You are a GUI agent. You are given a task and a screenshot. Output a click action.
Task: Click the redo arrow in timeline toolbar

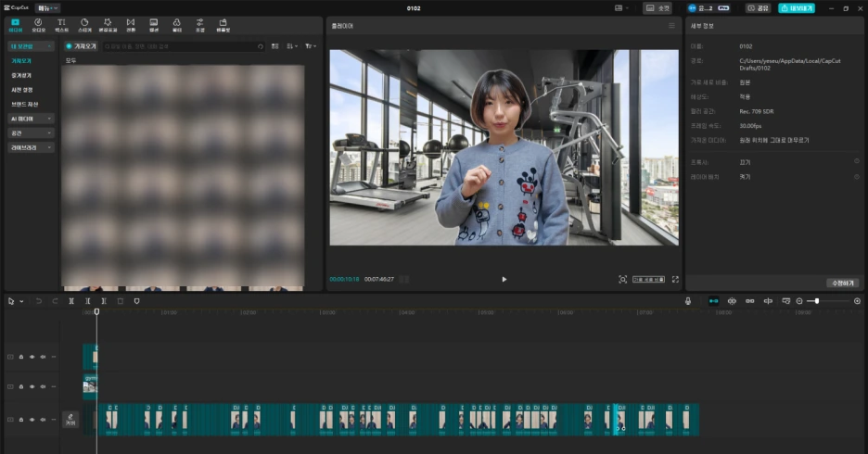tap(55, 301)
